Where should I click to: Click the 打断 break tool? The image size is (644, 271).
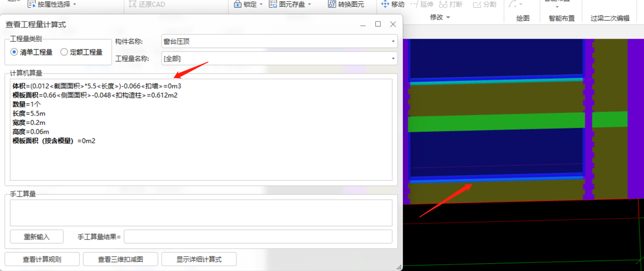click(451, 4)
